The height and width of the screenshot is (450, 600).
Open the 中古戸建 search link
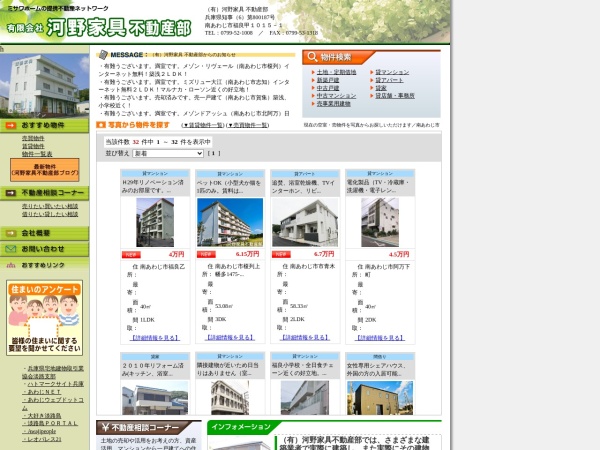pyautogui.click(x=328, y=88)
